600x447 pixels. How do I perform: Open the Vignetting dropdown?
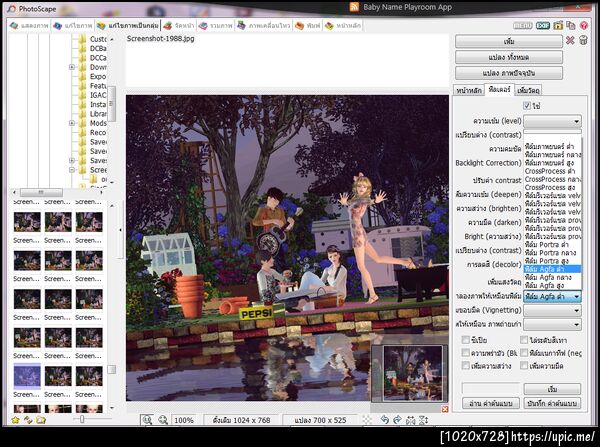coord(552,310)
